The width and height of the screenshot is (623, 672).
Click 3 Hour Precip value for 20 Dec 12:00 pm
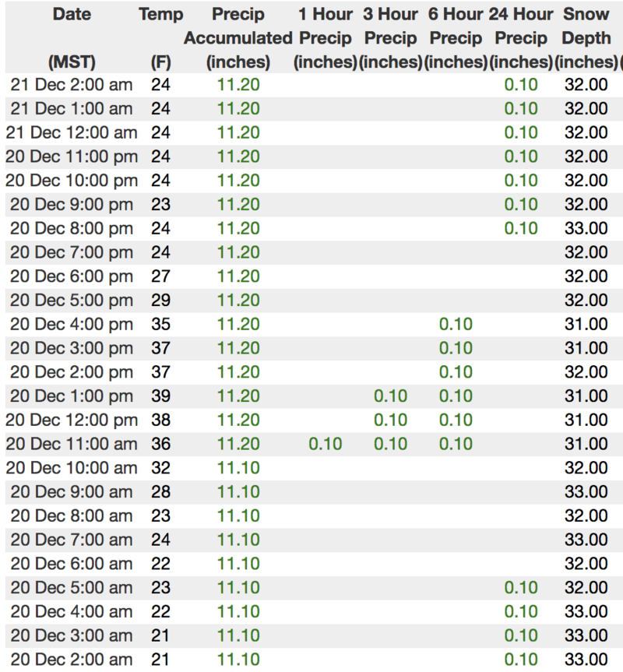point(390,420)
